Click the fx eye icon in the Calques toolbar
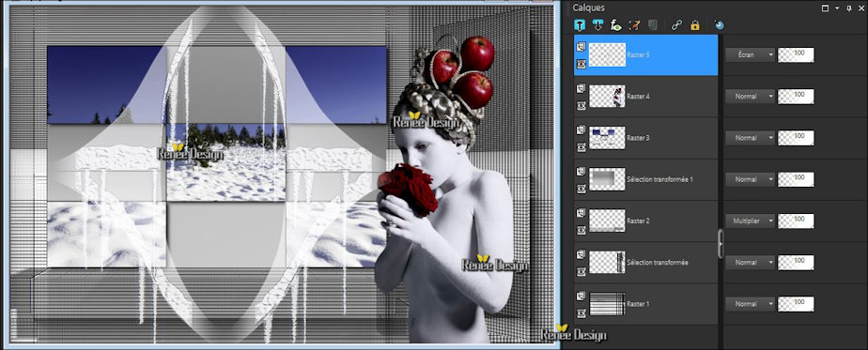The height and width of the screenshot is (350, 868). click(616, 25)
